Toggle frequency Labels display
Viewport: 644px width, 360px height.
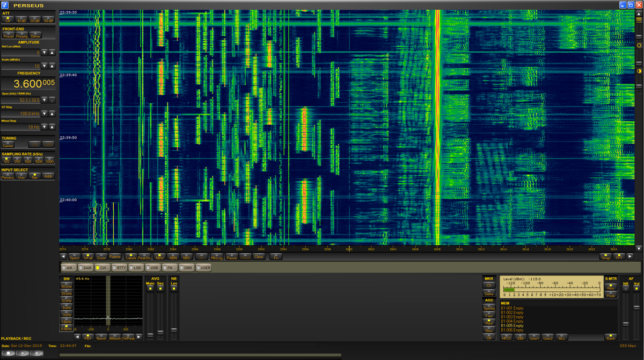pos(131,257)
